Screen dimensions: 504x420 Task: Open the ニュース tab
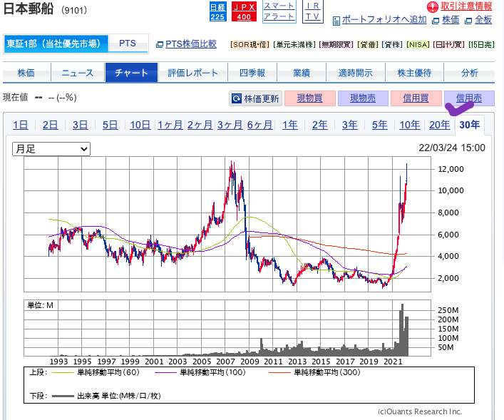click(x=78, y=73)
